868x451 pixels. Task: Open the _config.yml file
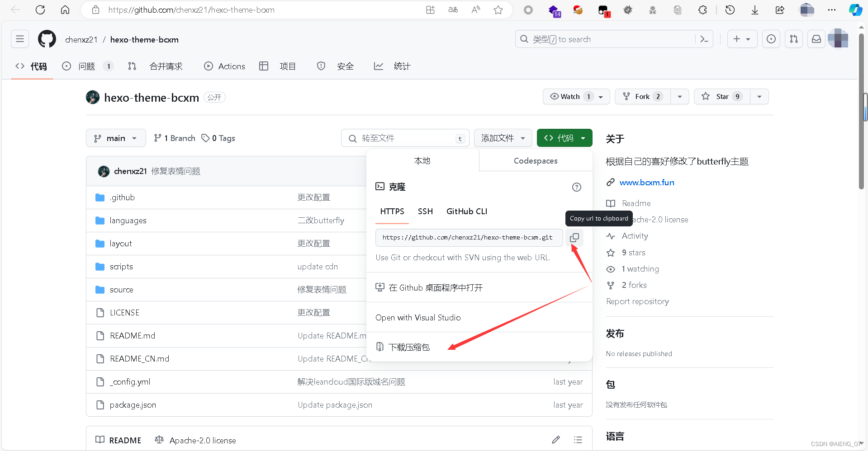pyautogui.click(x=130, y=382)
